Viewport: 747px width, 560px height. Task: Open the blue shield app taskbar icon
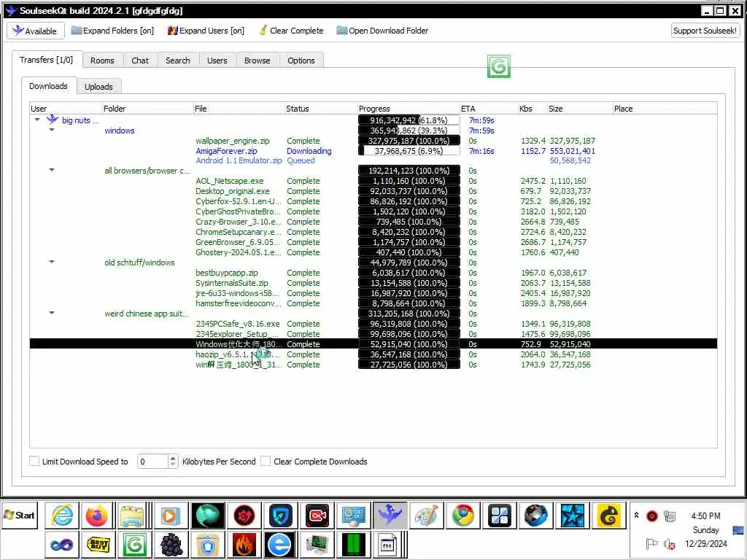281,516
